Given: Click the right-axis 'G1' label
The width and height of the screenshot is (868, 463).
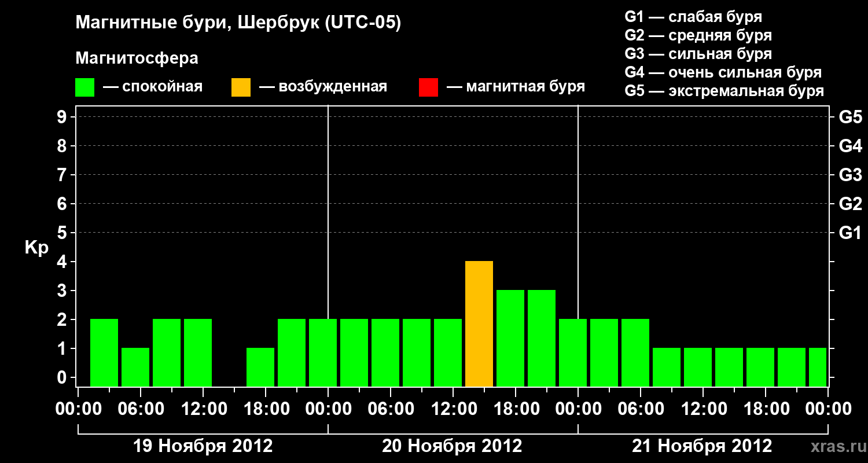Looking at the screenshot, I should coord(850,233).
